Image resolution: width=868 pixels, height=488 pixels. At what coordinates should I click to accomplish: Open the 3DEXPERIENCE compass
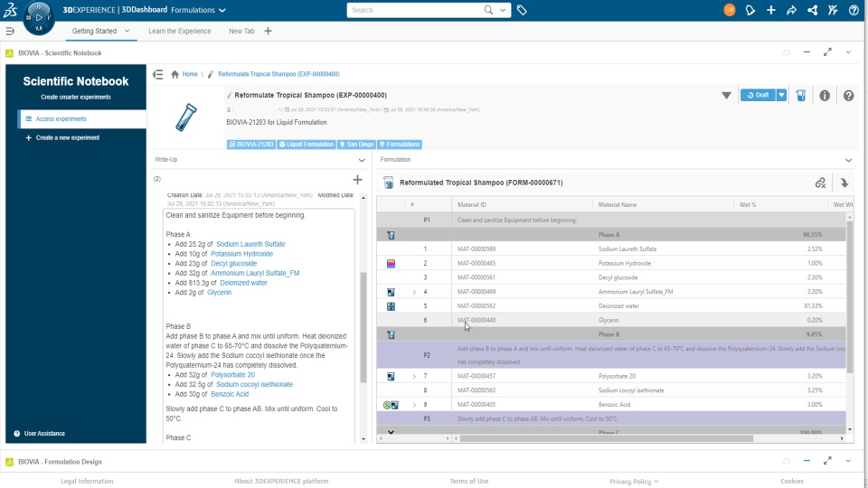tap(39, 16)
